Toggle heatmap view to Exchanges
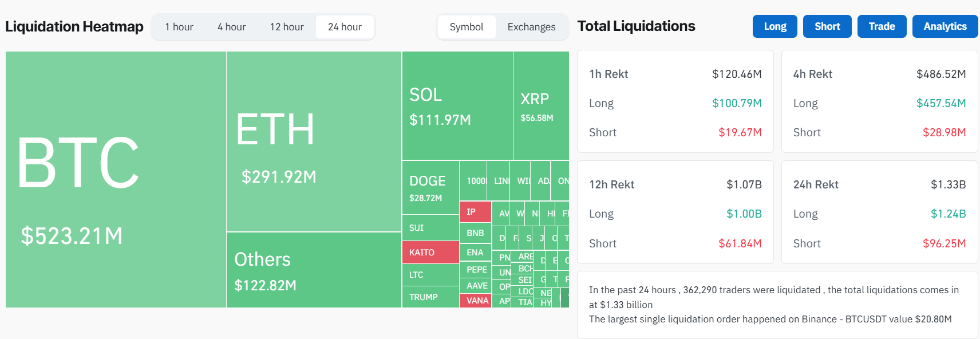This screenshot has height=339, width=980. [x=531, y=27]
